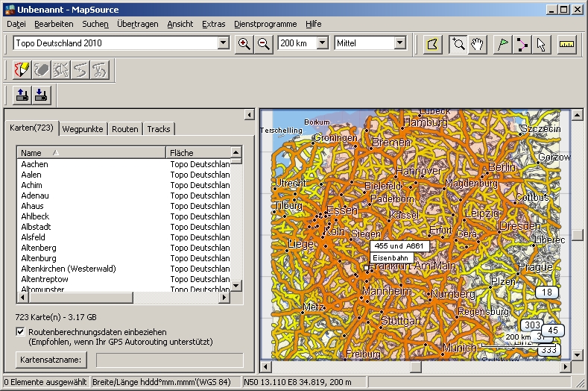This screenshot has height=391, width=588.
Task: Select the waypoint flag tool
Action: (x=503, y=44)
